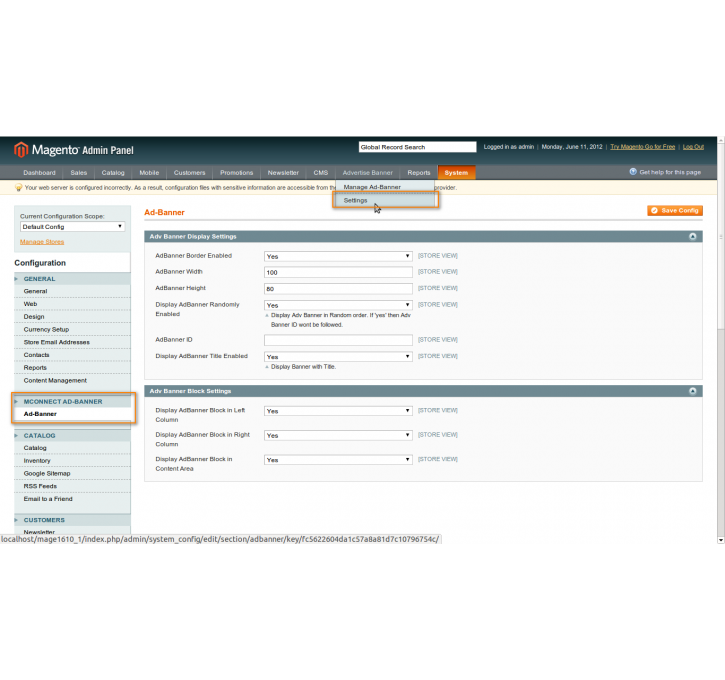The image size is (725, 680).
Task: Open AdBanner Block in Left Column dropdown
Action: 338,411
